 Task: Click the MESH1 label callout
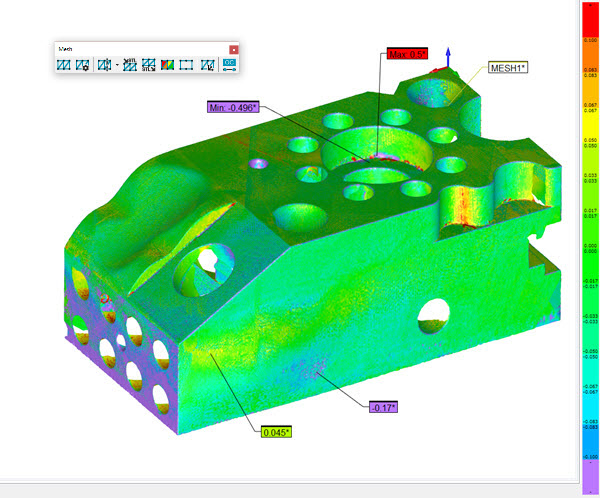(x=509, y=68)
